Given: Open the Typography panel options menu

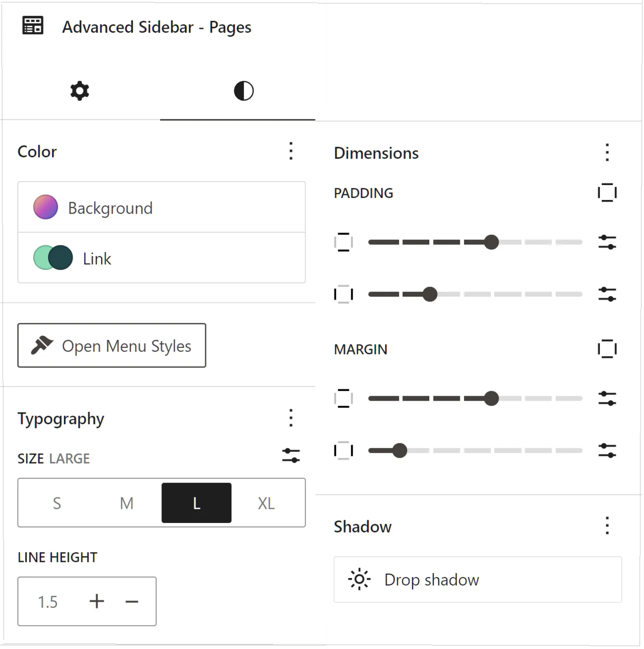Looking at the screenshot, I should [x=291, y=418].
